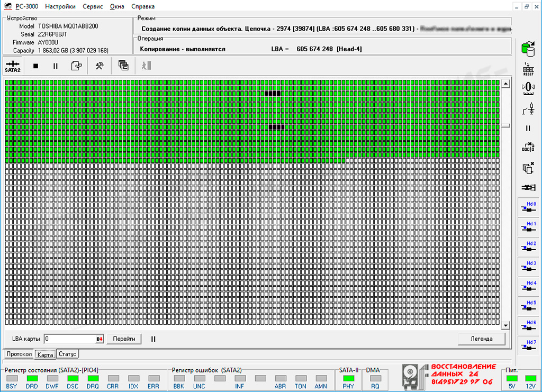Image resolution: width=542 pixels, height=392 pixels.
Task: Switch to the Протокол tab
Action: point(19,354)
